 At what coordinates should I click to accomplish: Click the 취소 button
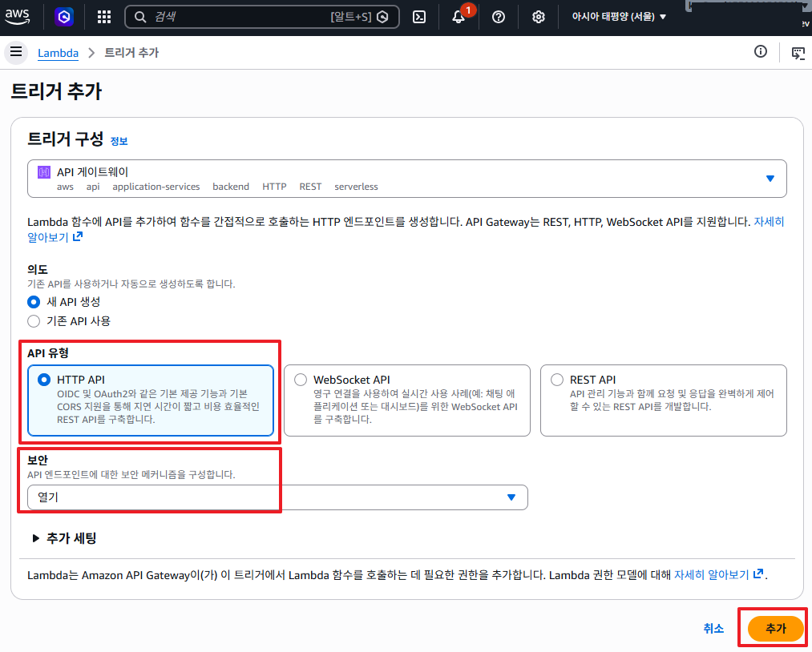pyautogui.click(x=713, y=628)
